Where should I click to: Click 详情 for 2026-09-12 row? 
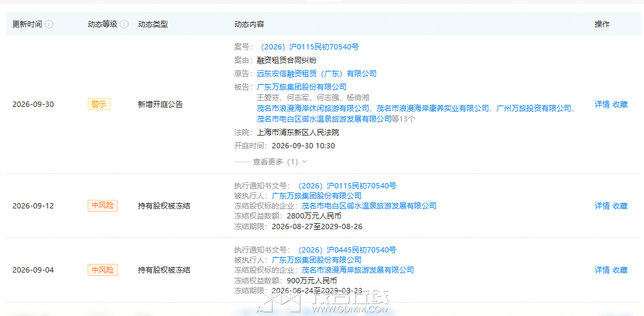point(602,206)
